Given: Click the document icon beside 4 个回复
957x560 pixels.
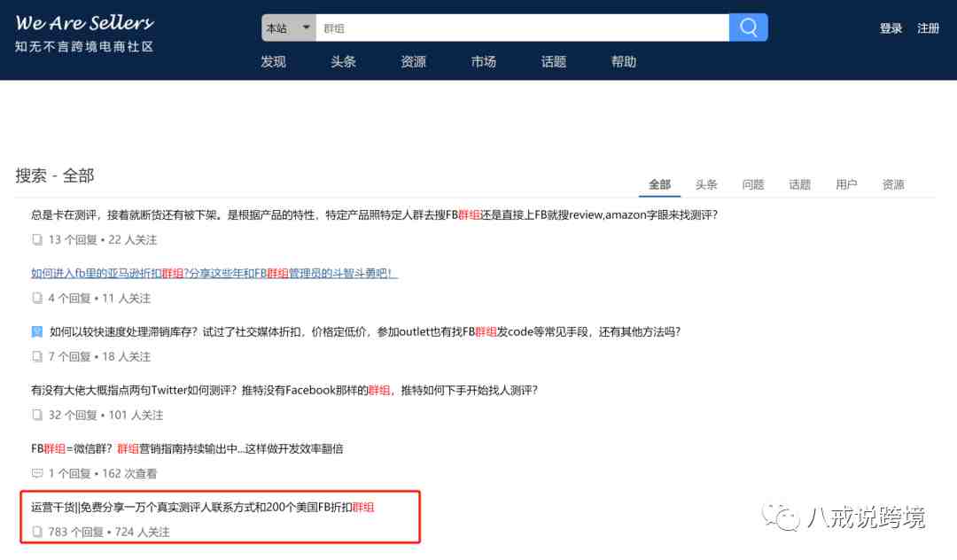Looking at the screenshot, I should coord(37,299).
